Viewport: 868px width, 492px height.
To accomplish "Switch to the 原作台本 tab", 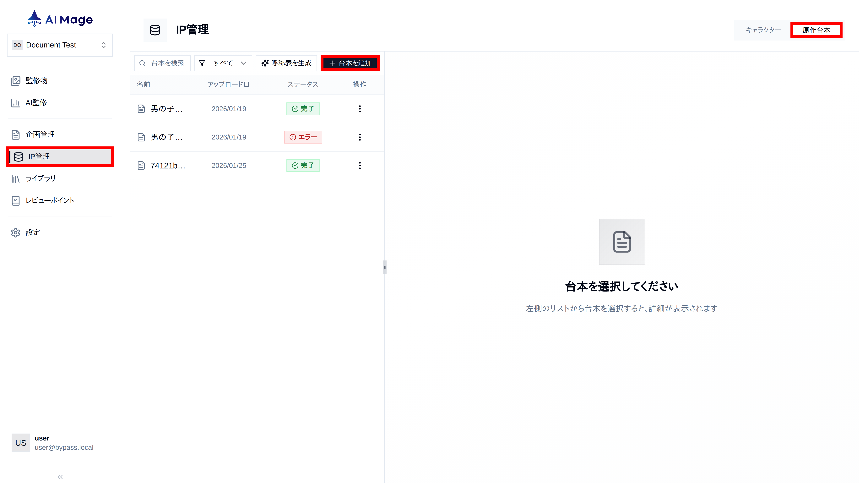I will click(x=816, y=30).
